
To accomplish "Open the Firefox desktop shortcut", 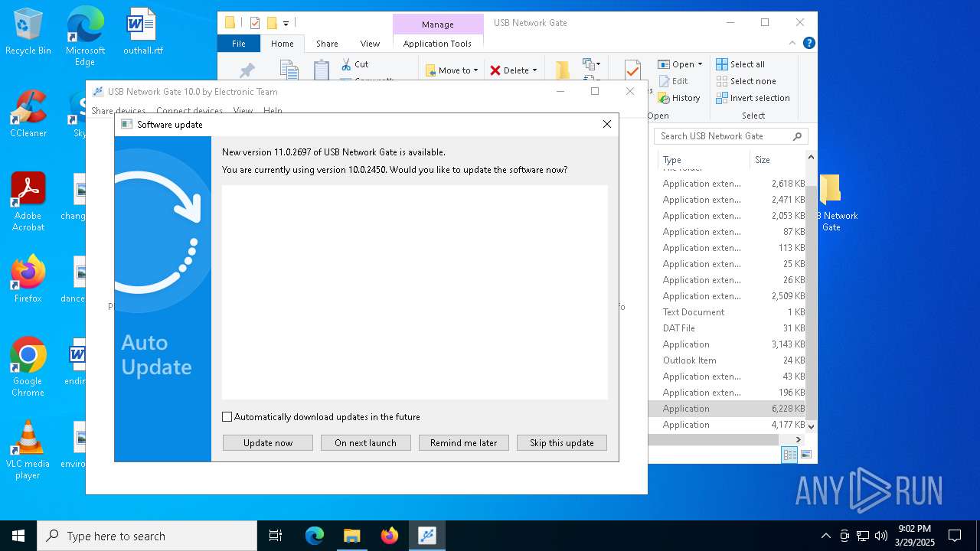I will click(x=28, y=279).
